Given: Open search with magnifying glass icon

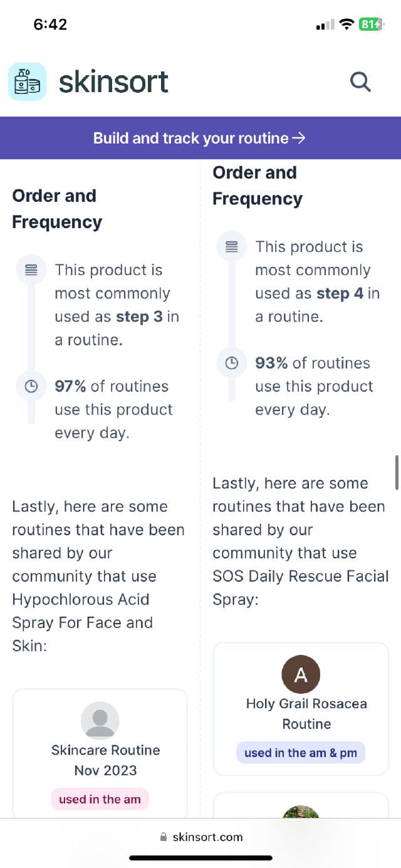Looking at the screenshot, I should click(x=360, y=81).
